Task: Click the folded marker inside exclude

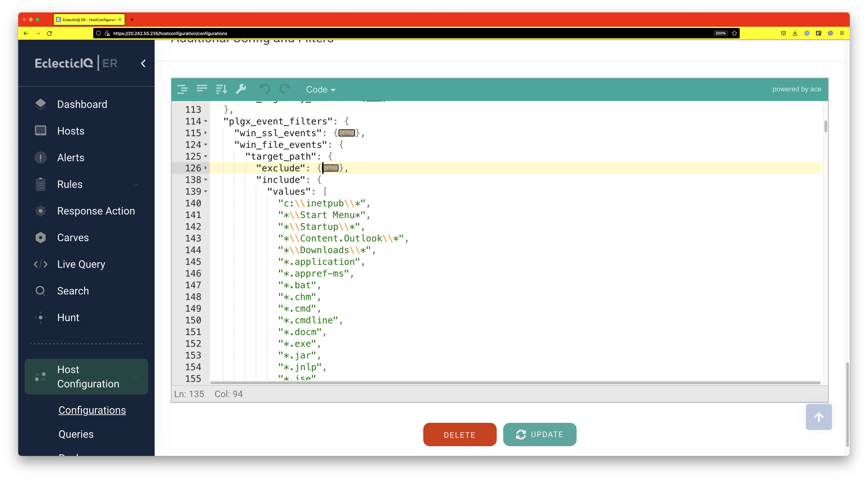Action: [x=331, y=168]
